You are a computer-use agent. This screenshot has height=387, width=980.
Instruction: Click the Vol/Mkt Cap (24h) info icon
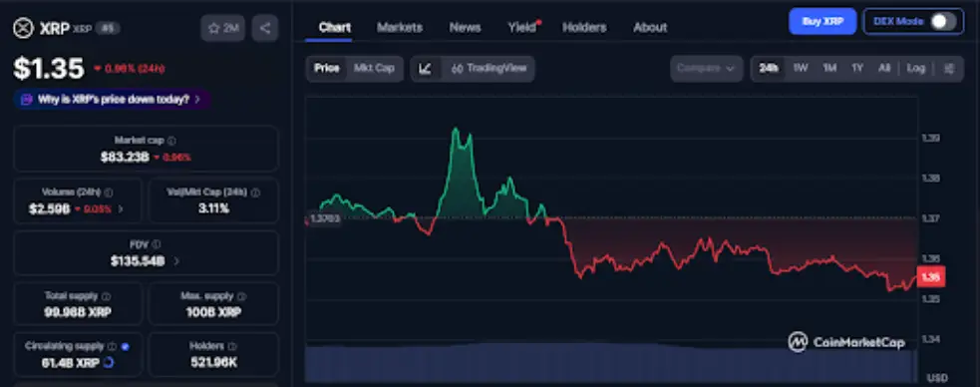[x=255, y=193]
